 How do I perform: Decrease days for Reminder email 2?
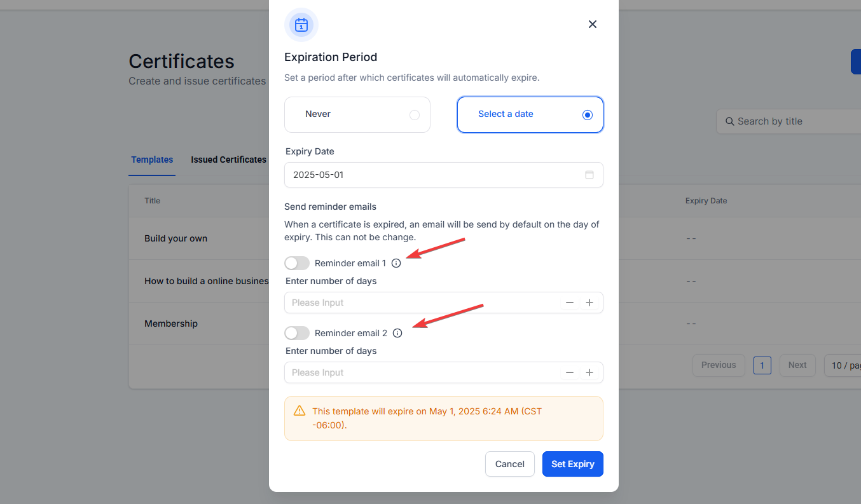coord(570,372)
